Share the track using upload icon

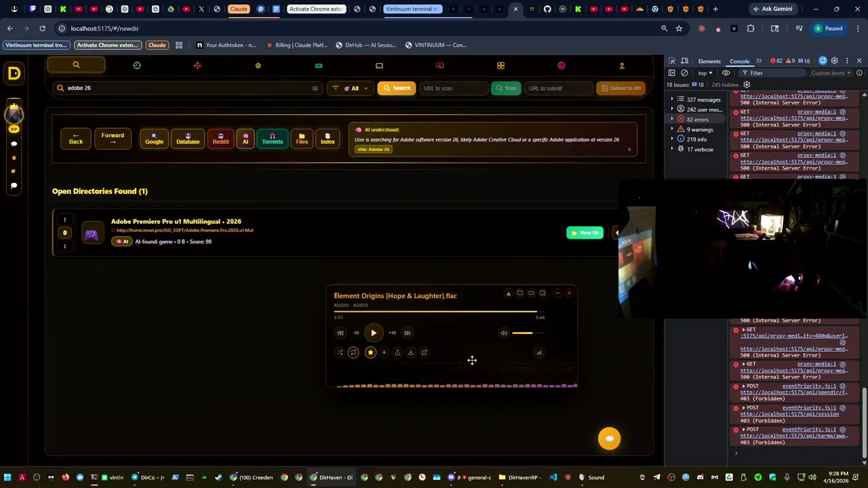click(397, 352)
